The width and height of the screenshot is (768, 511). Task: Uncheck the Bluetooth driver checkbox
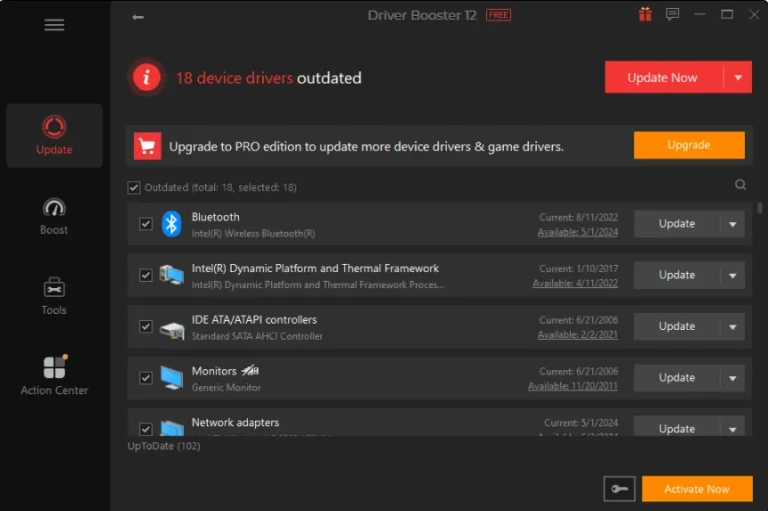[145, 224]
